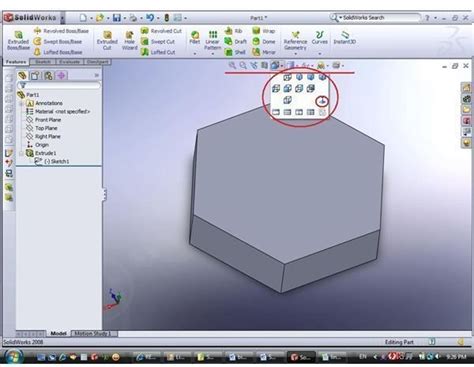The height and width of the screenshot is (367, 474).
Task: Expand FeatureManager panel chevron
Action: pos(96,76)
